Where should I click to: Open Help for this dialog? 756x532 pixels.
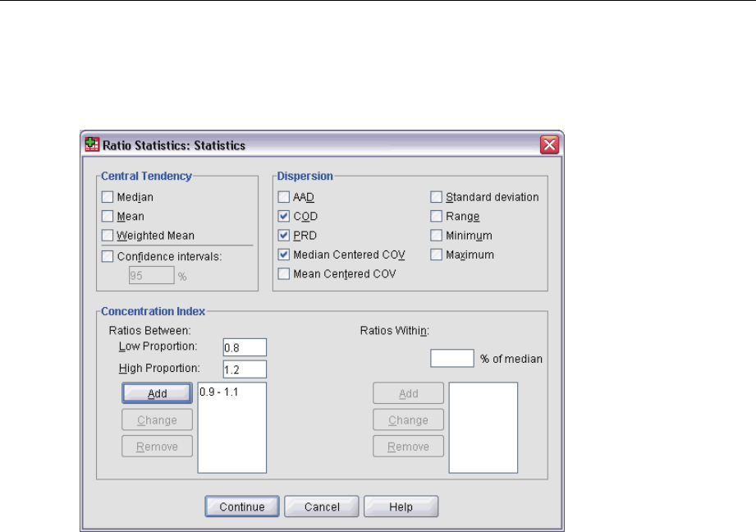(x=401, y=507)
